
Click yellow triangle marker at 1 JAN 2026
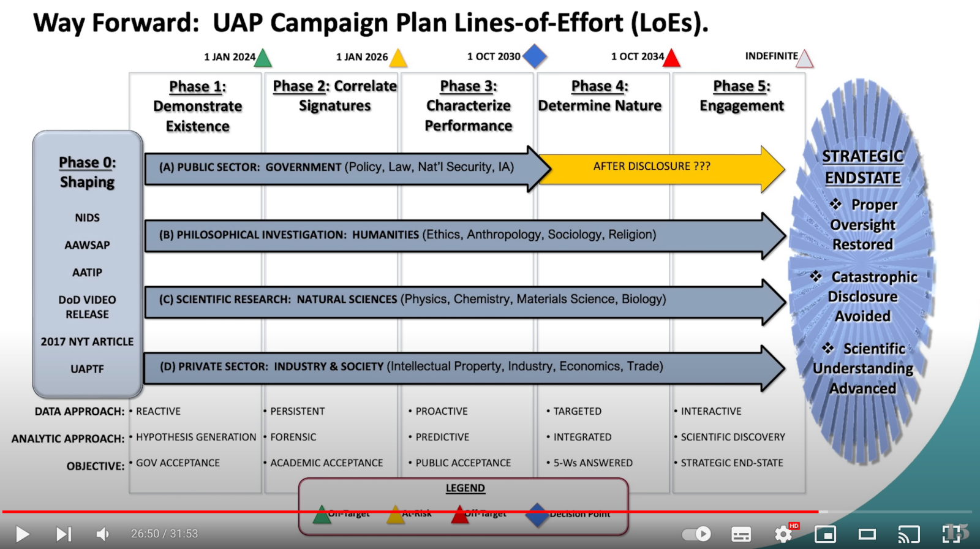coord(398,58)
